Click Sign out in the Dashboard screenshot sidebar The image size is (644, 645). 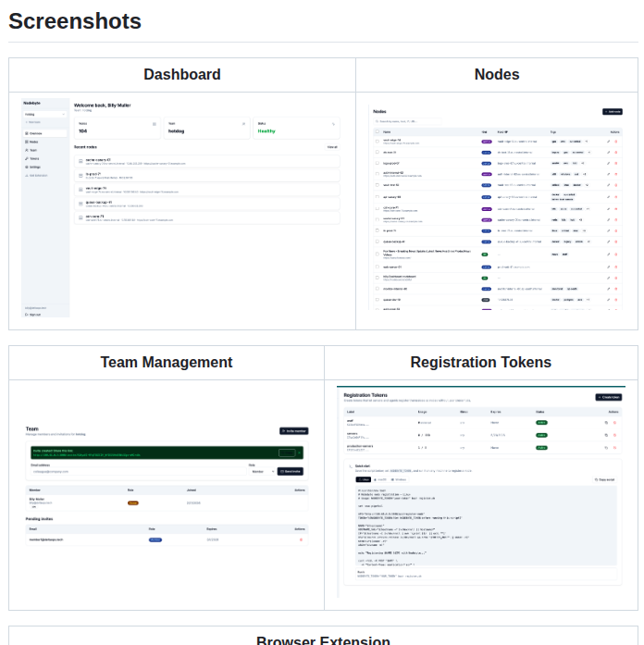click(33, 315)
